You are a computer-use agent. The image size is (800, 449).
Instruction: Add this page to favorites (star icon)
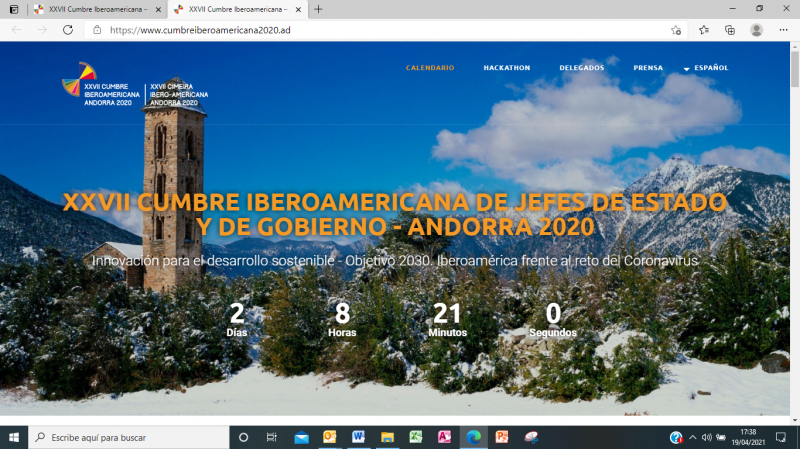tap(676, 30)
